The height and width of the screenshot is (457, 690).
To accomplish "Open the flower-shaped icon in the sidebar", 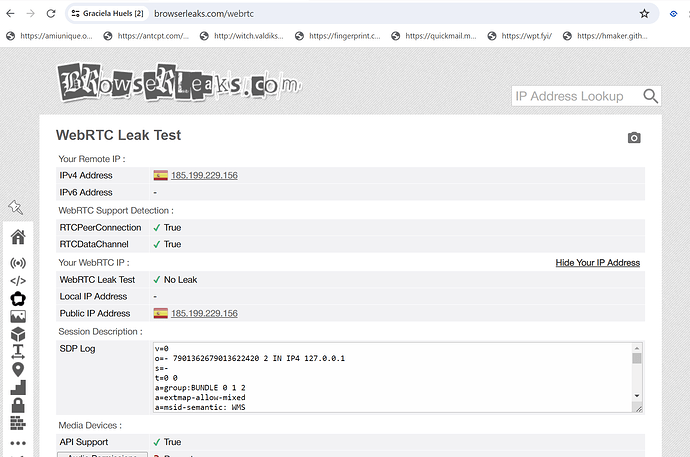I will click(x=18, y=299).
